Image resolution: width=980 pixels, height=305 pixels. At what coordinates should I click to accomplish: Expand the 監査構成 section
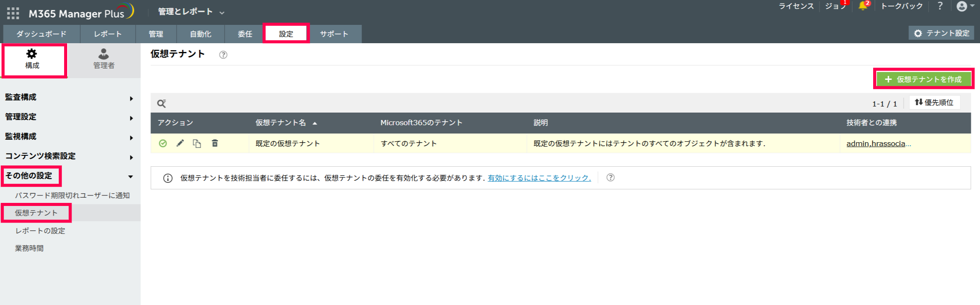[x=70, y=97]
